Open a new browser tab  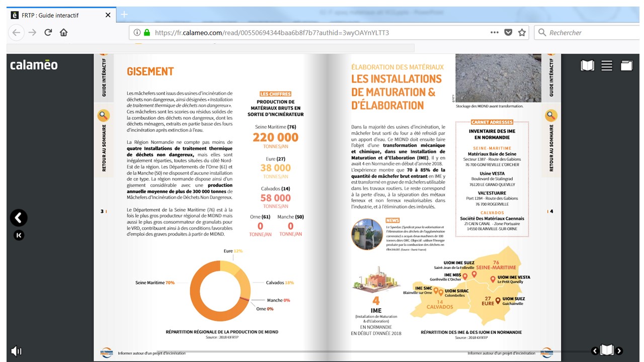point(124,15)
